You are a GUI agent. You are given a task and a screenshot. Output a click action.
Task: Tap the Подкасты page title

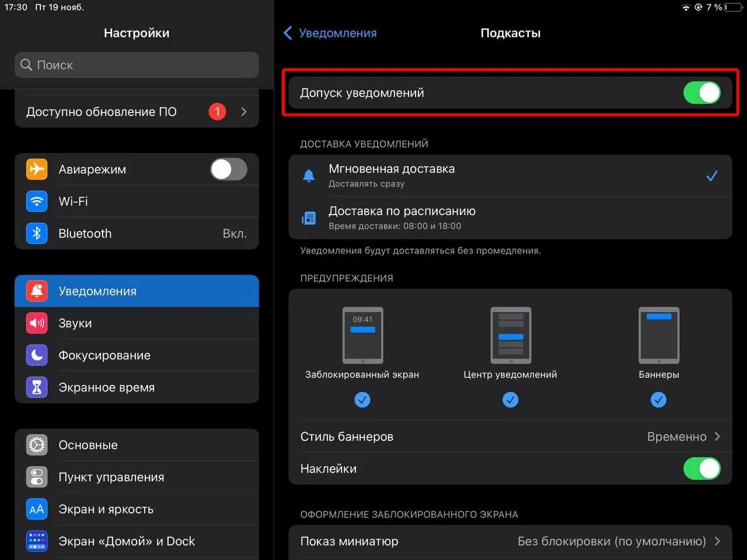tap(511, 33)
